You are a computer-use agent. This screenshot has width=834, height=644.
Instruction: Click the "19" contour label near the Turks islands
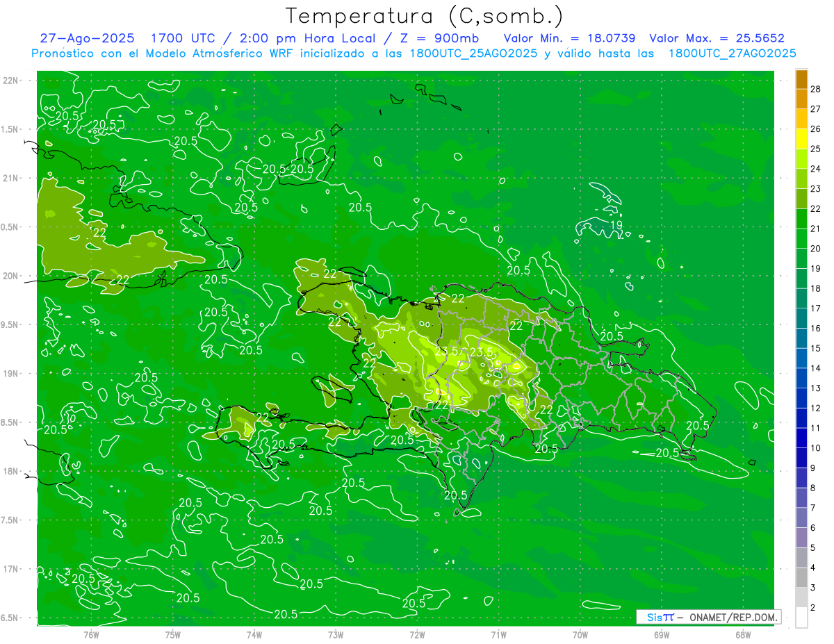[x=616, y=226]
